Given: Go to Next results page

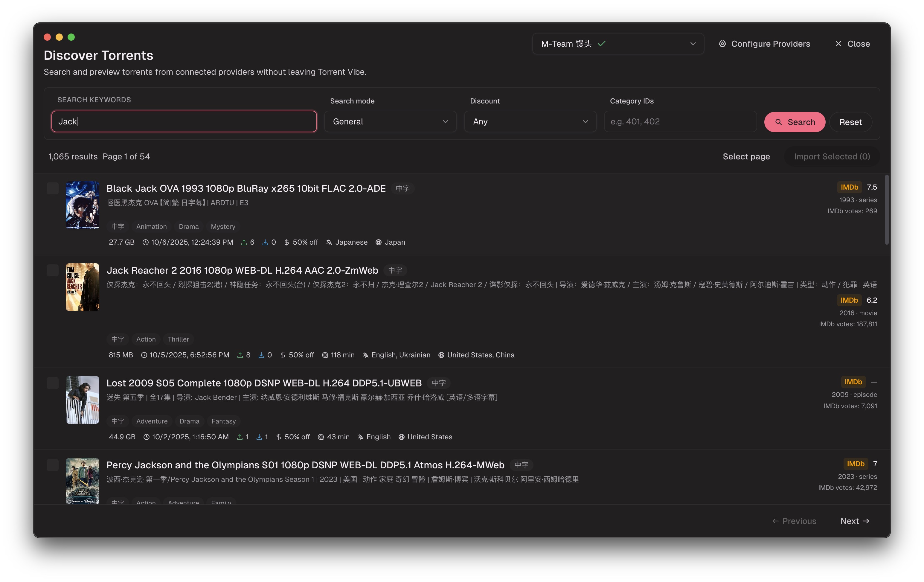Looking at the screenshot, I should [x=854, y=521].
